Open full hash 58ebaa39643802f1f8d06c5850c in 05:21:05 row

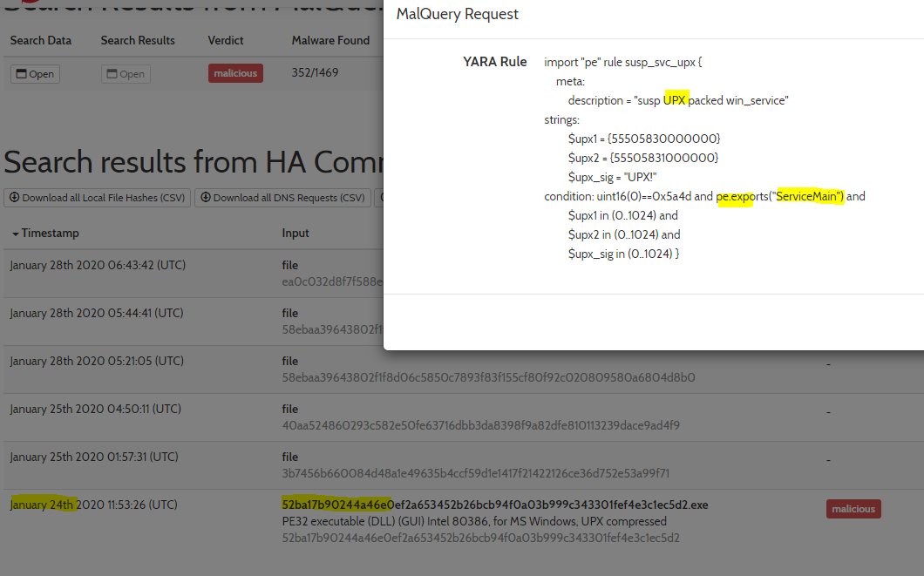coord(488,377)
